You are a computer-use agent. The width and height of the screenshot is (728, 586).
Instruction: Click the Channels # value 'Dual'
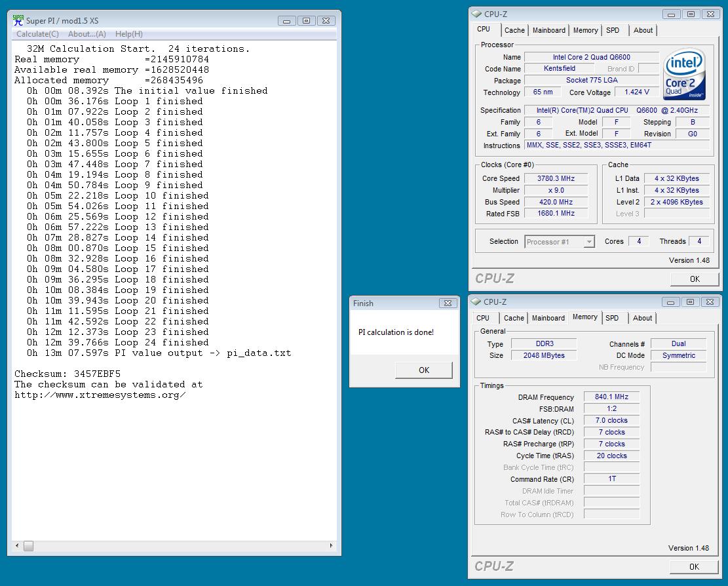(678, 343)
